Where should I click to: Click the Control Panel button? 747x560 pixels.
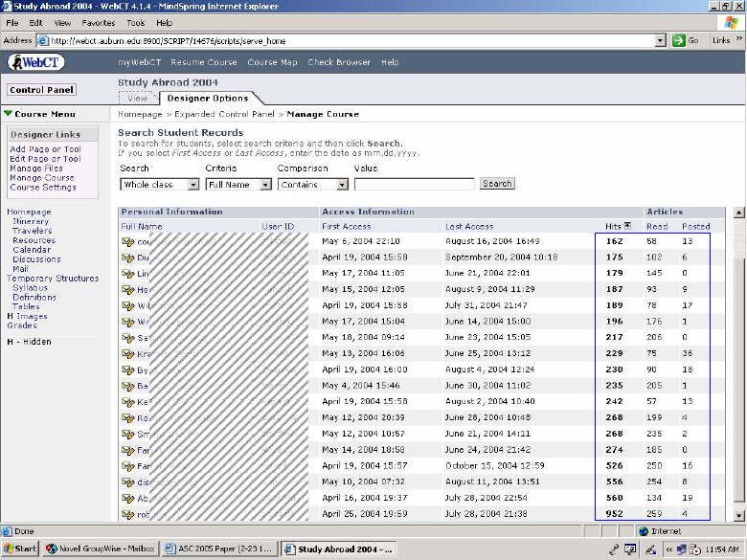(x=41, y=90)
